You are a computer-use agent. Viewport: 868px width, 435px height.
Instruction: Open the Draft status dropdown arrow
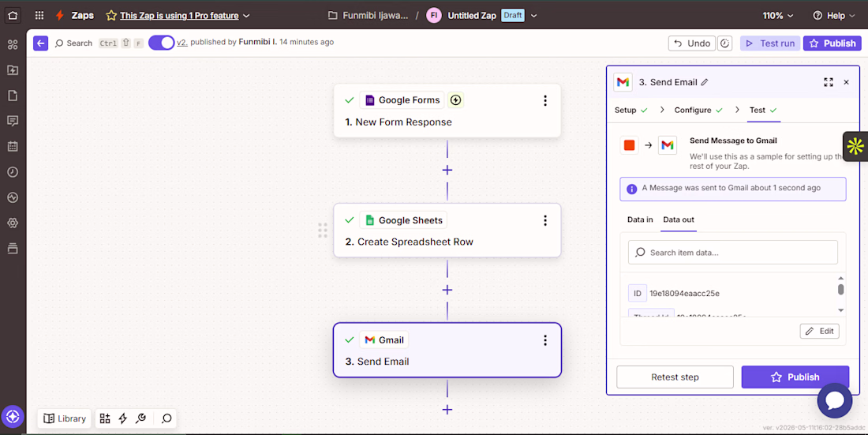[x=533, y=16]
